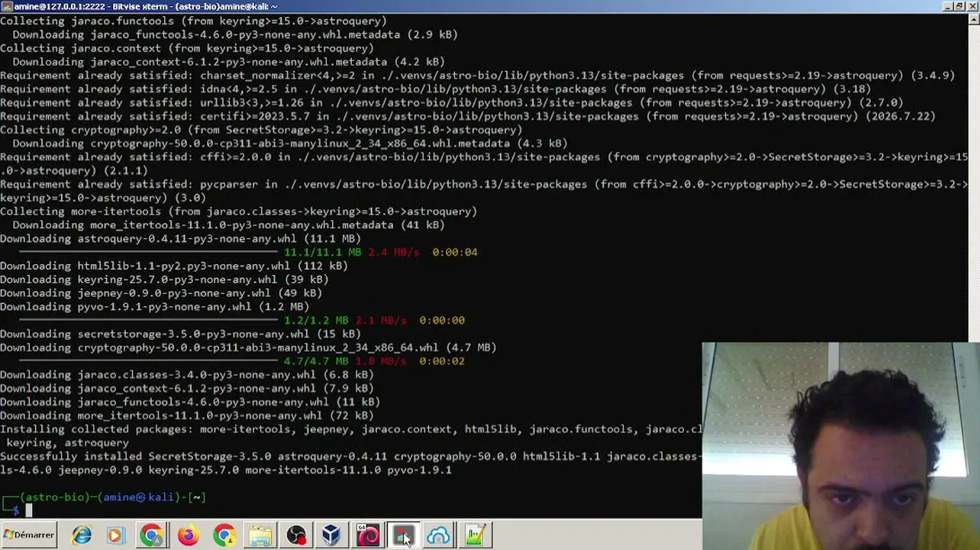Image resolution: width=980 pixels, height=550 pixels.
Task: Click "Downloading pyvo-1.9.1" line
Action: (x=154, y=307)
